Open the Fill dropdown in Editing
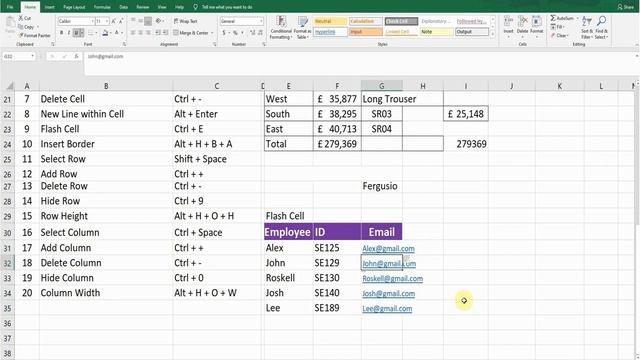The width and height of the screenshot is (640, 360). pos(557,27)
